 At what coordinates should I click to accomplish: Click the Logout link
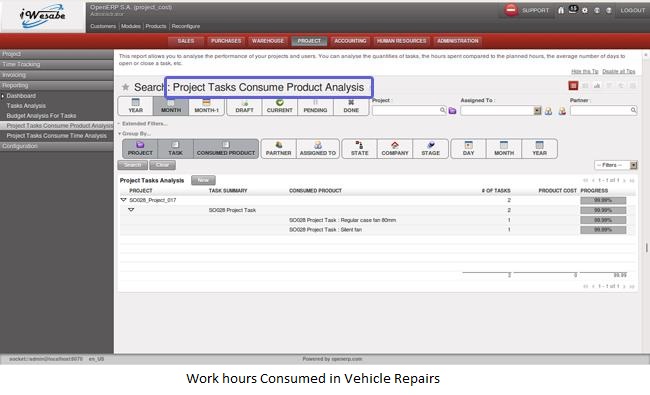click(633, 10)
